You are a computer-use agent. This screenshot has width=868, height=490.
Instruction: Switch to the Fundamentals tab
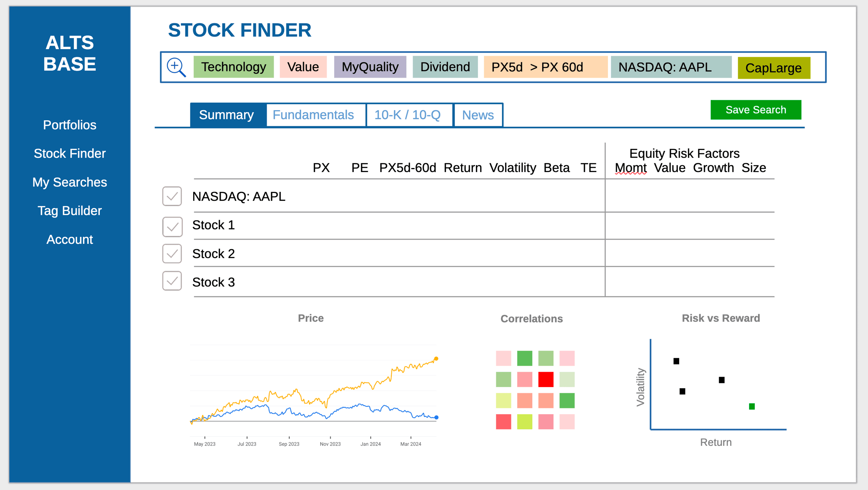point(313,115)
